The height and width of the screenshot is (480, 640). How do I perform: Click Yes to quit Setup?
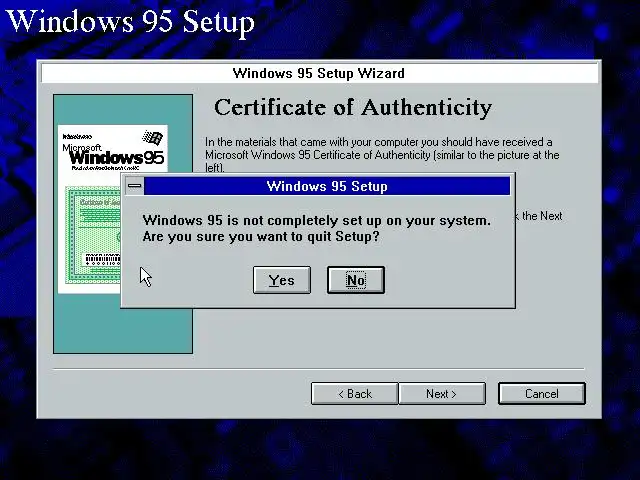(282, 280)
